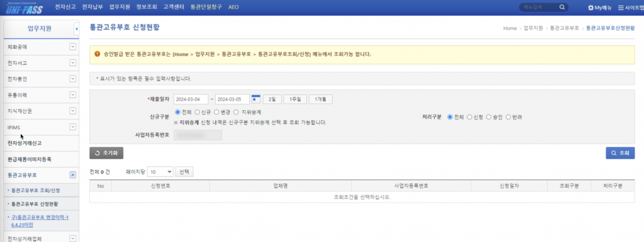Viewport: 644px width, 242px height.
Task: Click the 신청번호 column header
Action: click(160, 186)
